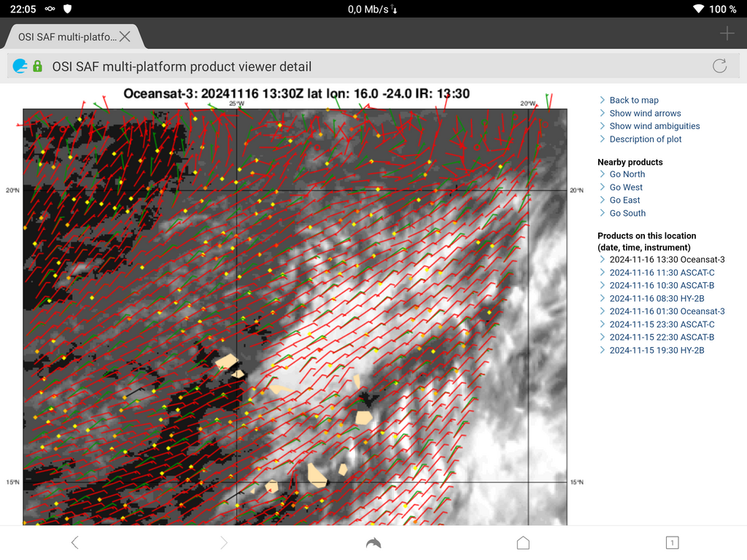The image size is (747, 560).
Task: Reload the page with the refresh icon
Action: tap(719, 66)
